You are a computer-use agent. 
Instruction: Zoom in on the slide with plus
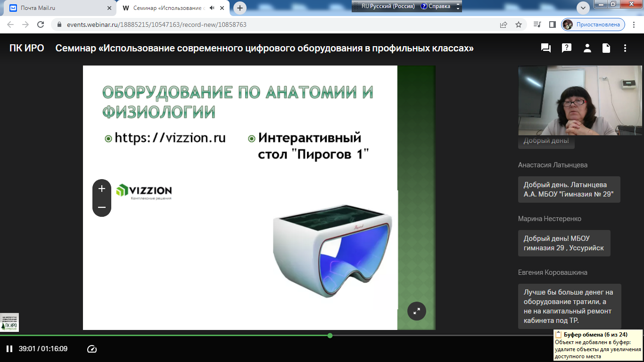coord(102,189)
